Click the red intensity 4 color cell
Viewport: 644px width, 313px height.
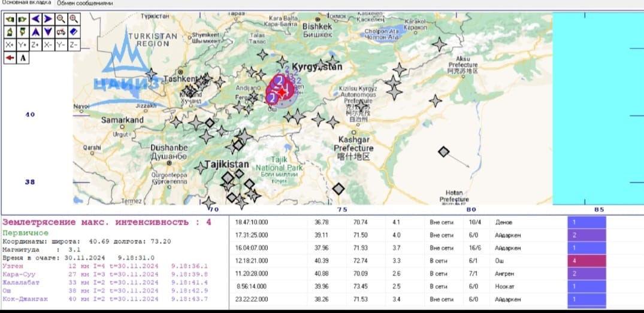point(586,262)
